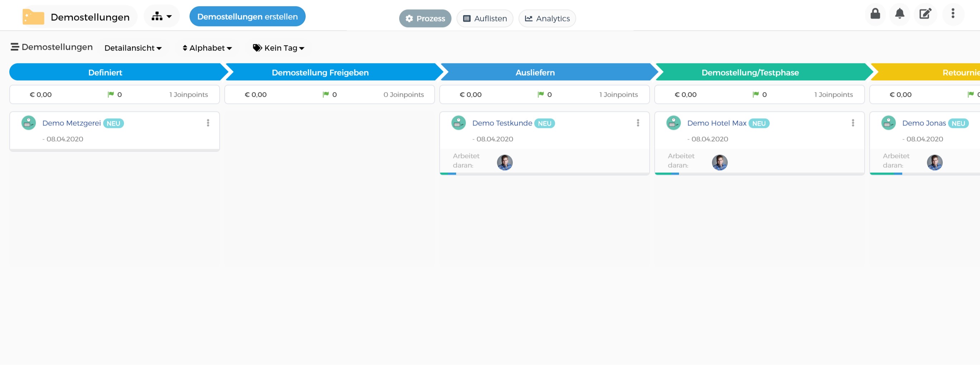This screenshot has height=365, width=980.
Task: Click the edit pencil icon
Action: (925, 14)
